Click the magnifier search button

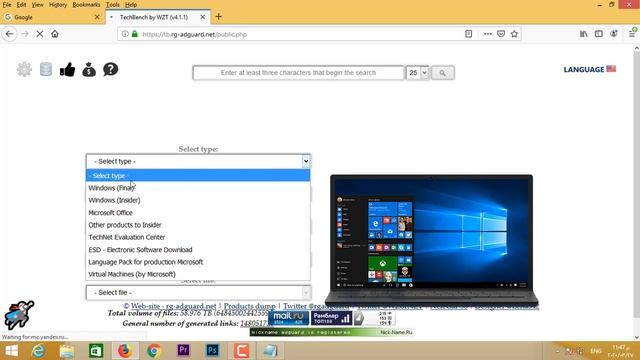click(x=442, y=73)
